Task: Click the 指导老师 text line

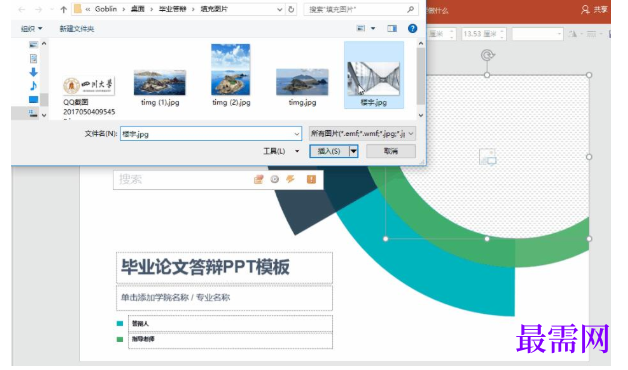Action: pyautogui.click(x=230, y=340)
